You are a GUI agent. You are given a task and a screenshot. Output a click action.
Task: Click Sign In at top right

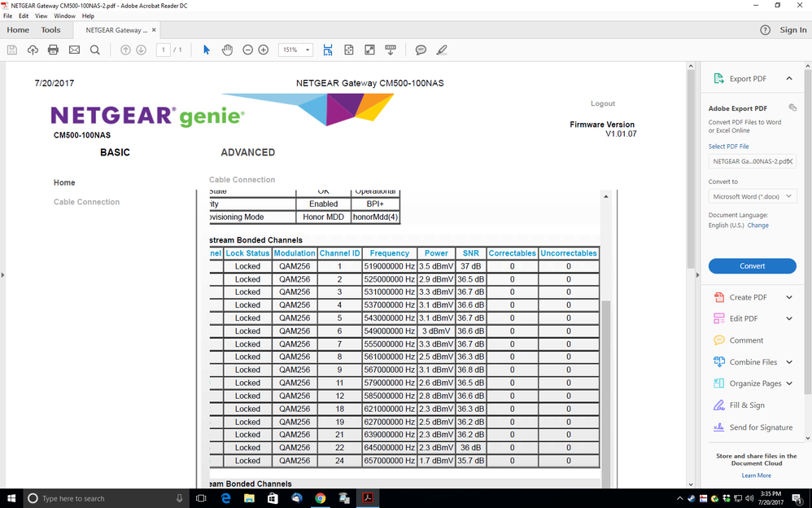point(792,30)
